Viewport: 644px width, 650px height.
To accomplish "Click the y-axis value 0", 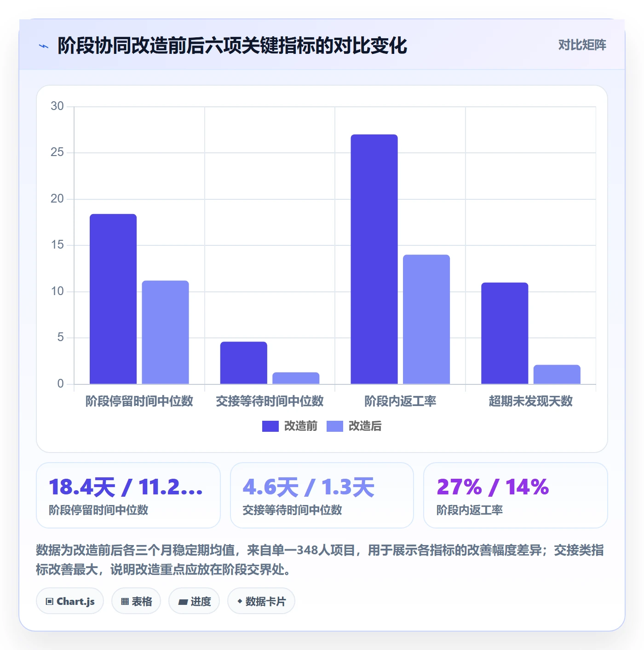I will tap(60, 384).
